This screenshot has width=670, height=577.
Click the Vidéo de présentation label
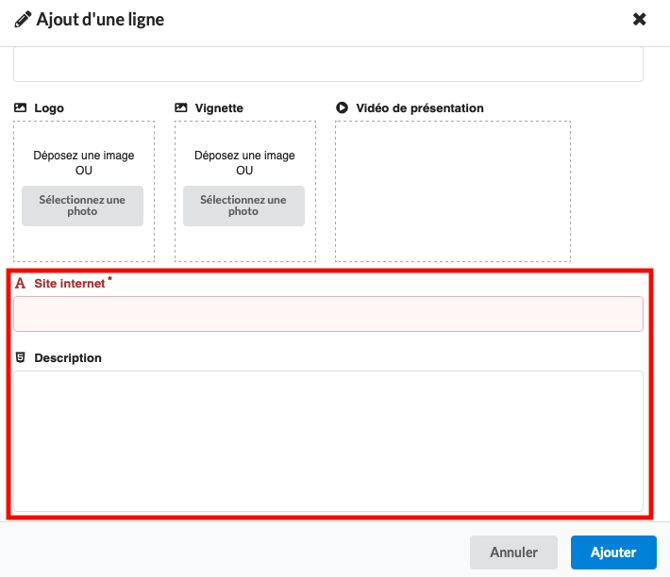pyautogui.click(x=419, y=108)
